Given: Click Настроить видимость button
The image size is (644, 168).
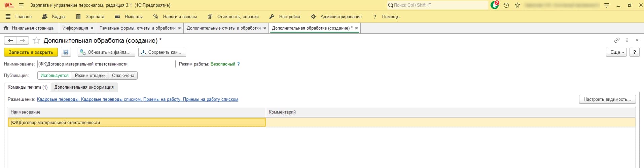Looking at the screenshot, I should click(x=607, y=99).
